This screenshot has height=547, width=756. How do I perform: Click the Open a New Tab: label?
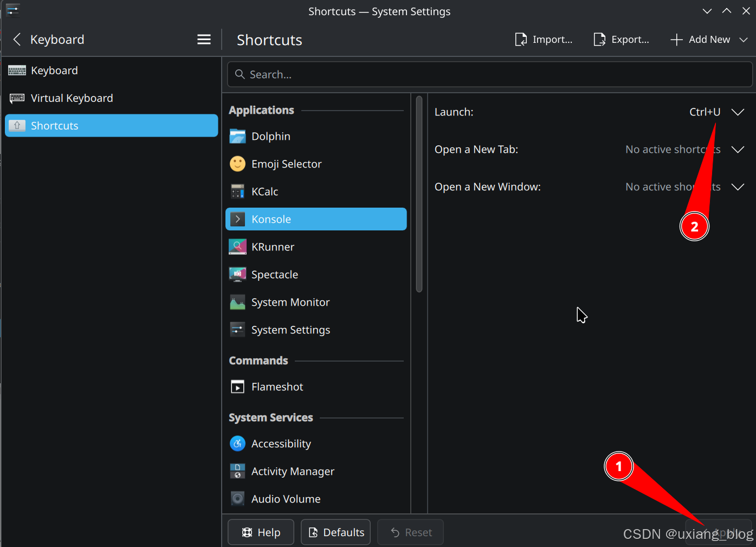(476, 150)
